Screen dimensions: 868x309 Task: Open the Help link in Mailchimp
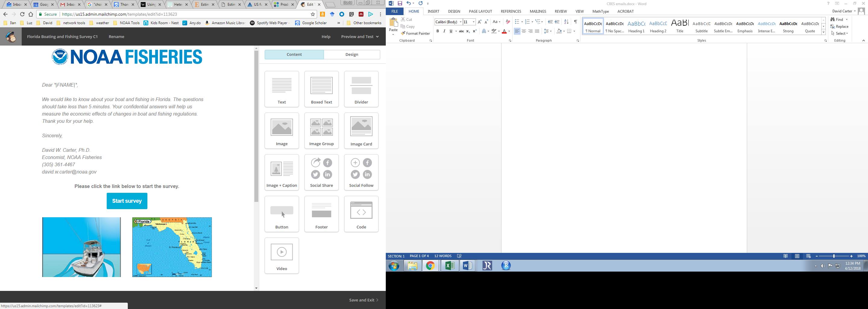(326, 37)
